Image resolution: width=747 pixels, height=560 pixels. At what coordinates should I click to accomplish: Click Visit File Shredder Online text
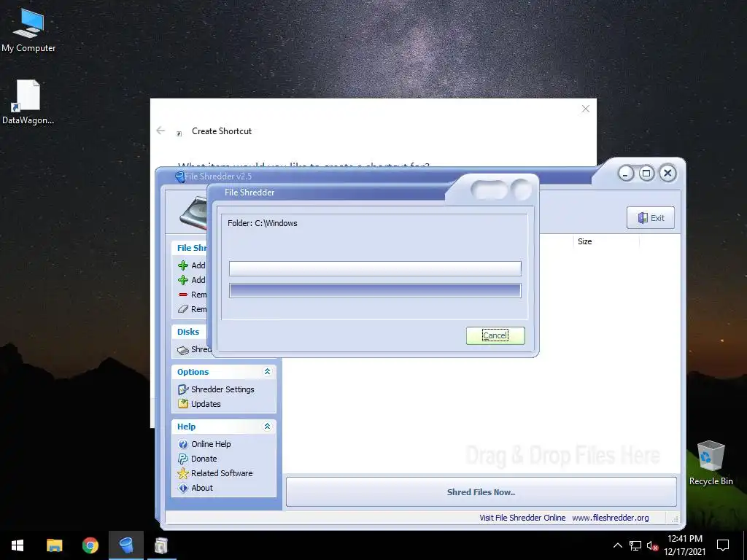coord(522,518)
